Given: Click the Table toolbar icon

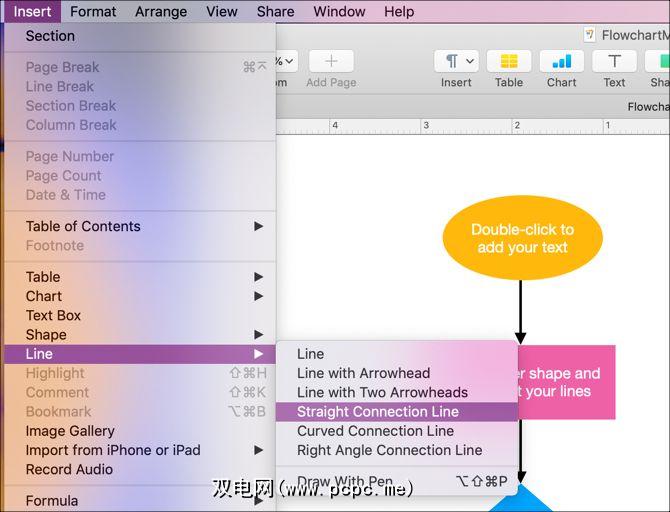Looking at the screenshot, I should tap(509, 61).
